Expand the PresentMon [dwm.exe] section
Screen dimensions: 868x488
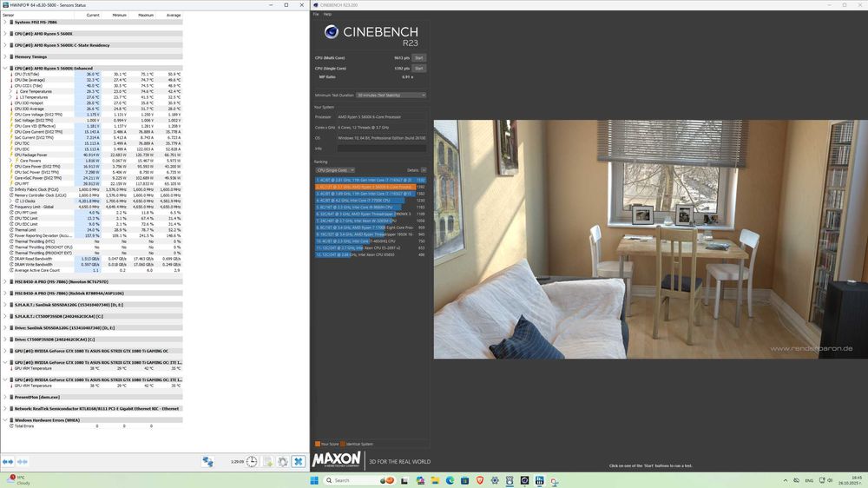5,397
